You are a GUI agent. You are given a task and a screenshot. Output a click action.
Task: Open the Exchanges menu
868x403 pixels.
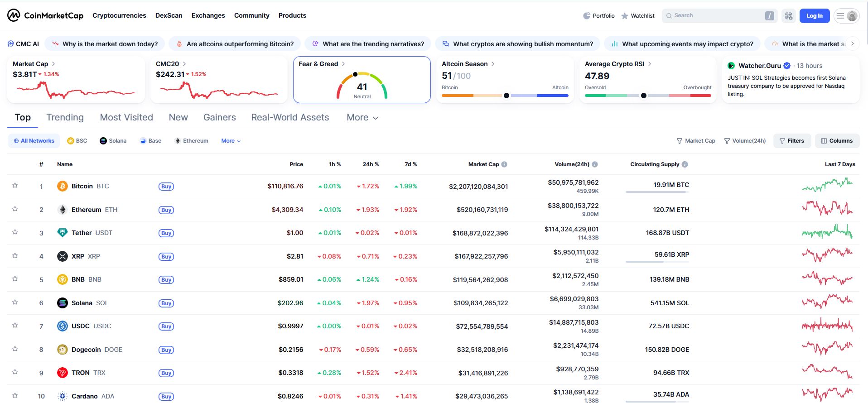pyautogui.click(x=208, y=15)
